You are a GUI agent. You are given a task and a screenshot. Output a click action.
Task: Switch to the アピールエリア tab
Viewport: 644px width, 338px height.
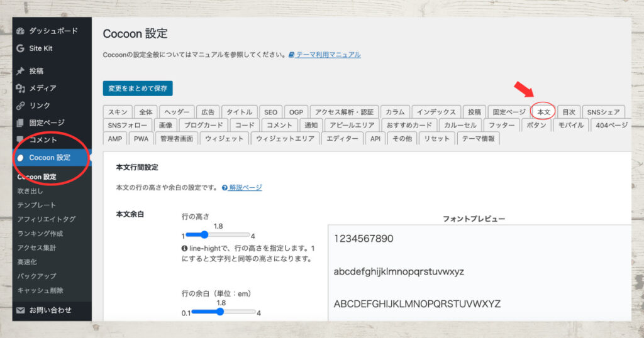[352, 125]
